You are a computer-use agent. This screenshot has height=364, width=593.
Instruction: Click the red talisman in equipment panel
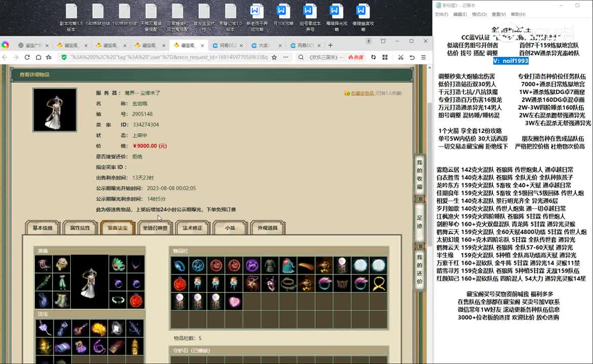point(136,300)
